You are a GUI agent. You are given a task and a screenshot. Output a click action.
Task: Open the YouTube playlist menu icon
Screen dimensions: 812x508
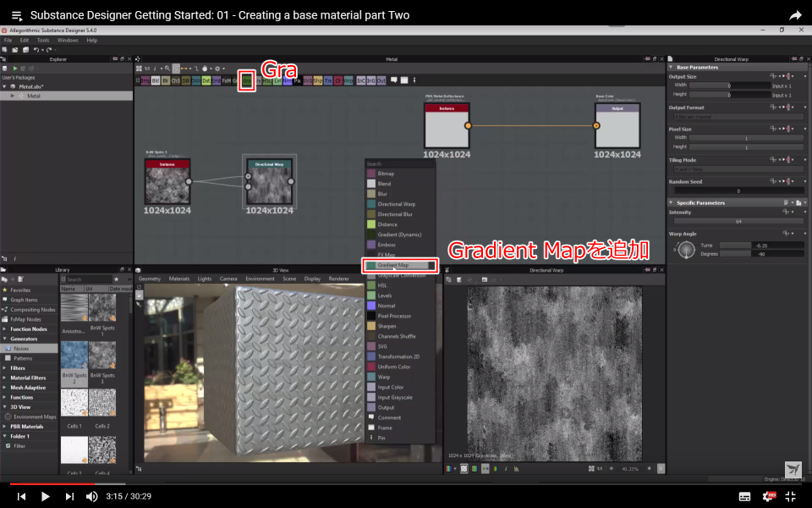point(17,15)
